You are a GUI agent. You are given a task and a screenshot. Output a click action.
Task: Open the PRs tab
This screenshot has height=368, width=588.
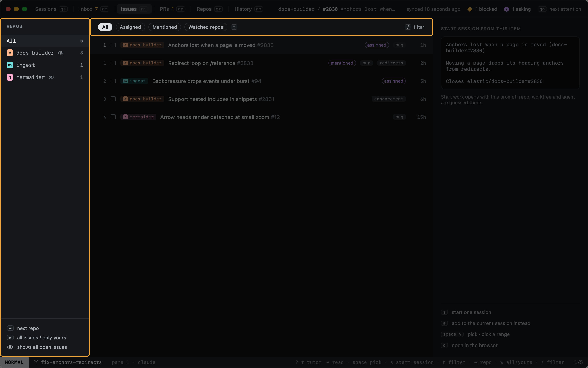(x=172, y=9)
